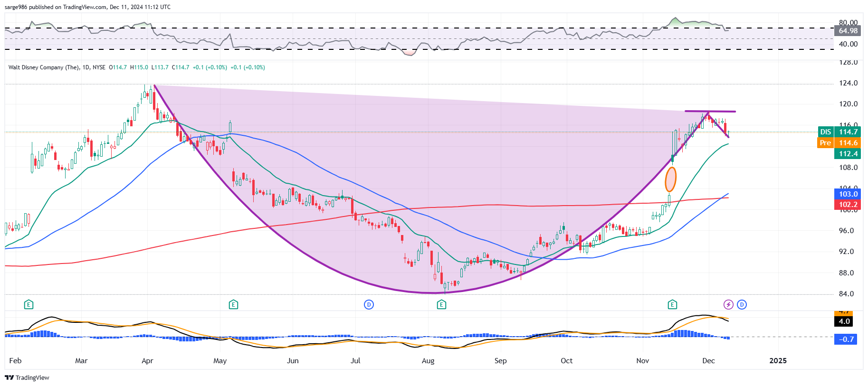Screen dimensions: 868x386
Task: Click the earnings E marker near February
Action: (29, 304)
